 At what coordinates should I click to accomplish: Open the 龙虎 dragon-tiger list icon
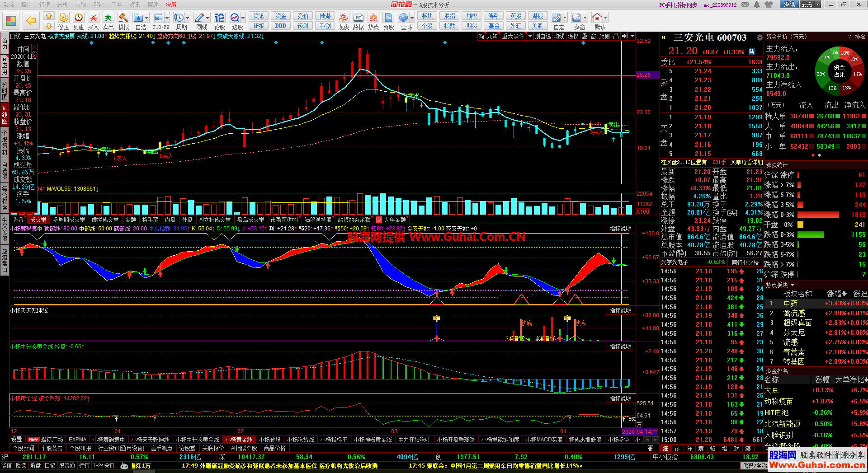click(344, 21)
